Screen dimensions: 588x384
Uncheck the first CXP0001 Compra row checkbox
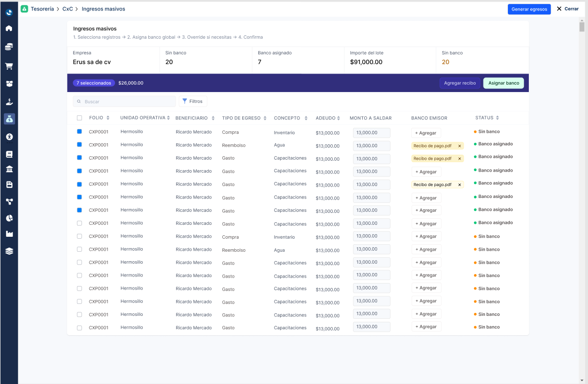tap(80, 132)
